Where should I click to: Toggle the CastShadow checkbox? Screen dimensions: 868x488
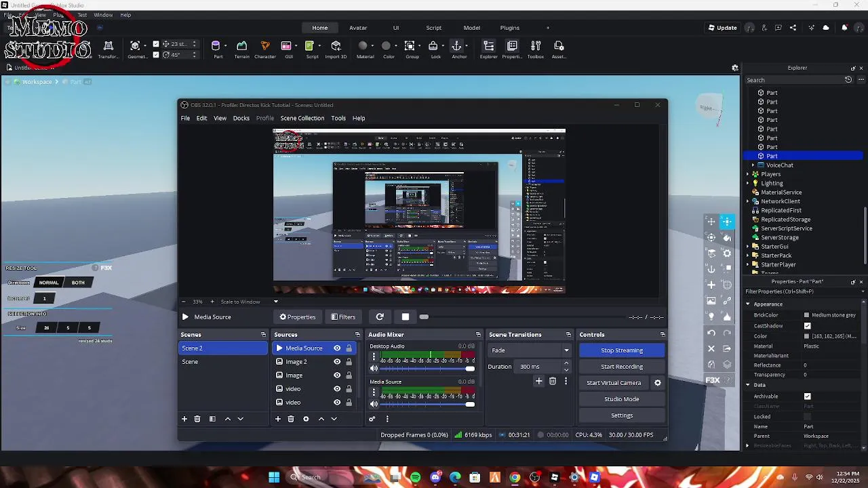point(807,326)
